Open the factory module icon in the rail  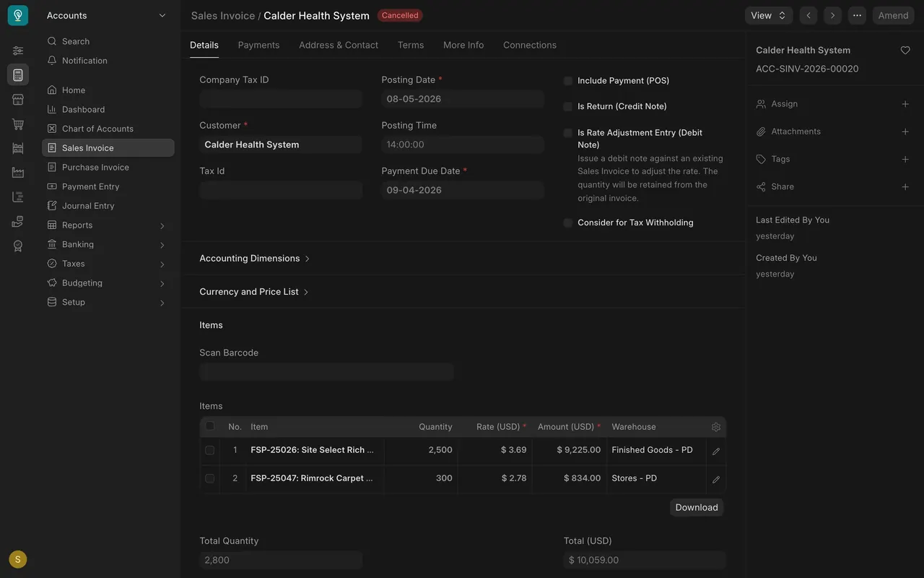point(18,173)
